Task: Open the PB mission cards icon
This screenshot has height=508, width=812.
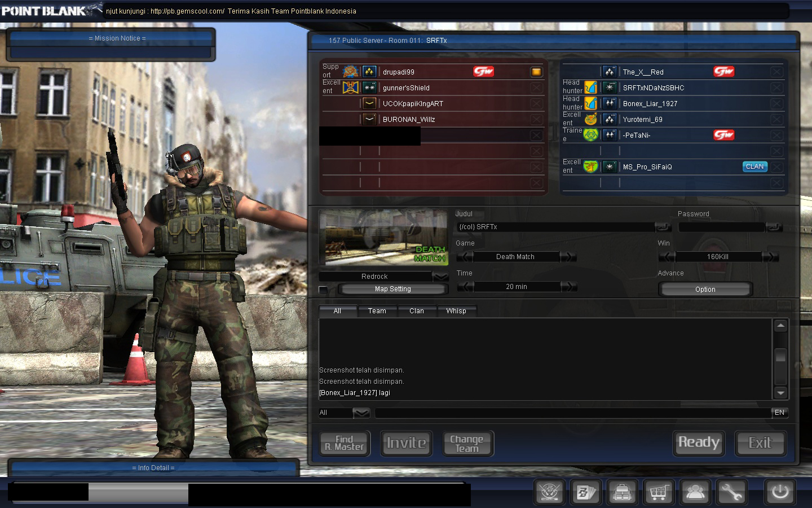Action: tap(585, 492)
